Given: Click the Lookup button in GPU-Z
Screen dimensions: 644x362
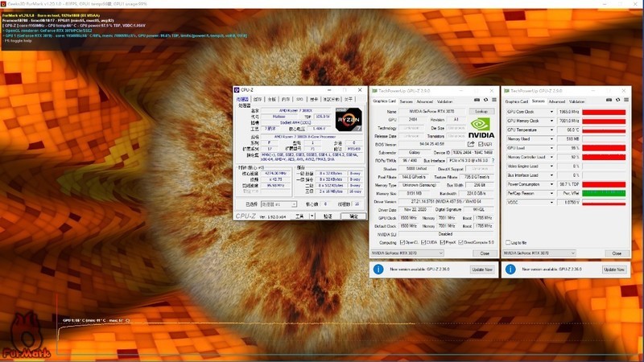Looking at the screenshot, I should click(481, 111).
